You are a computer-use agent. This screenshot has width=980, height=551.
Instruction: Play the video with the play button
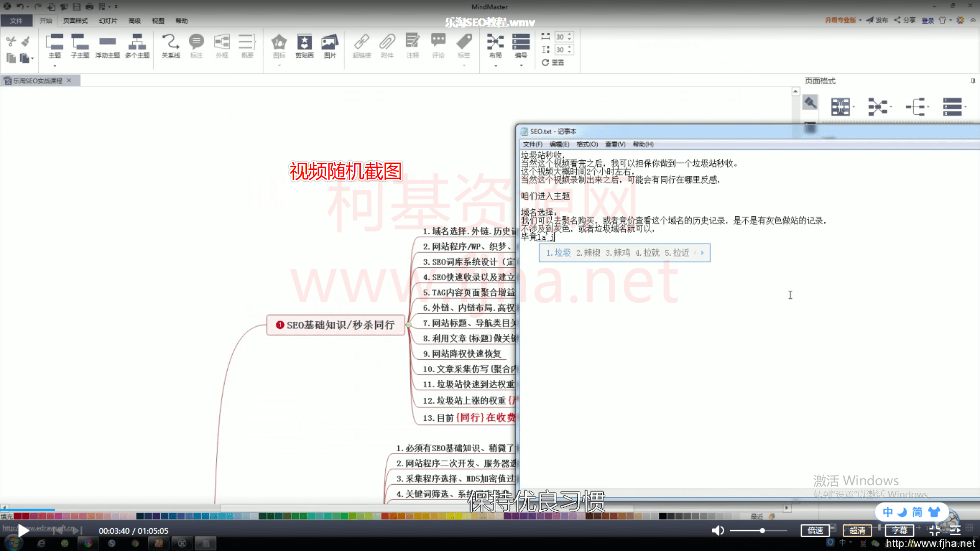[23, 531]
